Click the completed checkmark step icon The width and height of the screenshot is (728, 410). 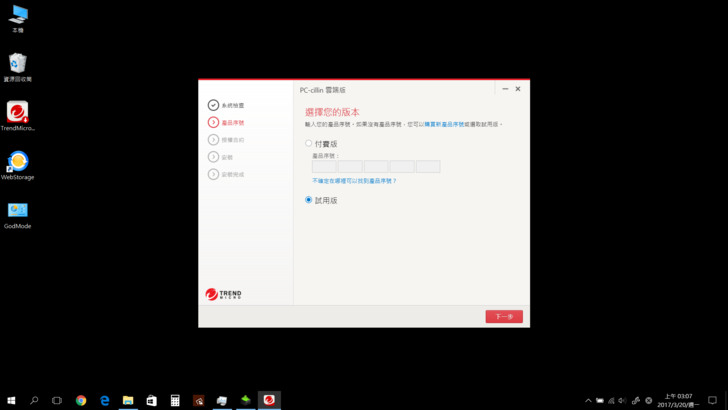213,105
